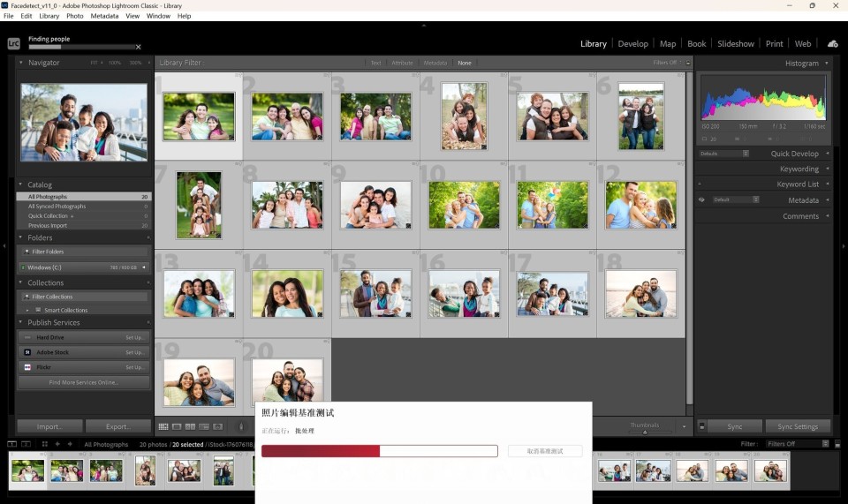Click the cloud sync status icon
Image resolution: width=848 pixels, height=504 pixels.
pyautogui.click(x=832, y=43)
